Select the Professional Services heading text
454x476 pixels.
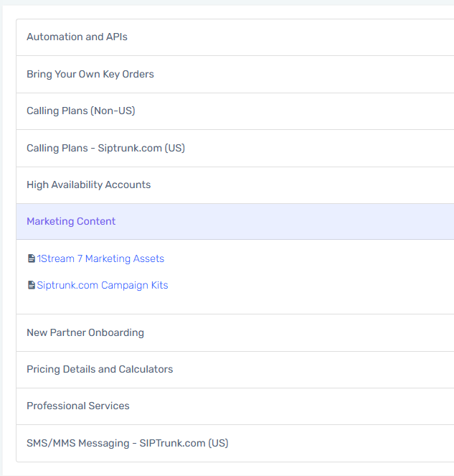coord(78,406)
